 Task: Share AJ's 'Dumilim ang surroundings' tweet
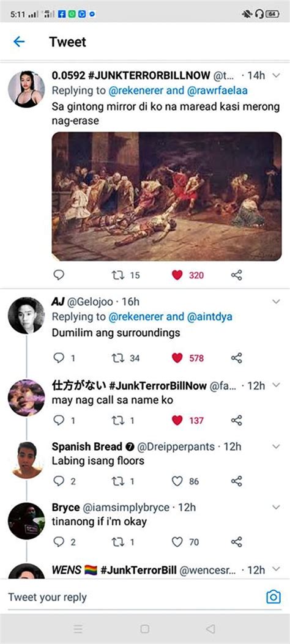pyautogui.click(x=237, y=358)
